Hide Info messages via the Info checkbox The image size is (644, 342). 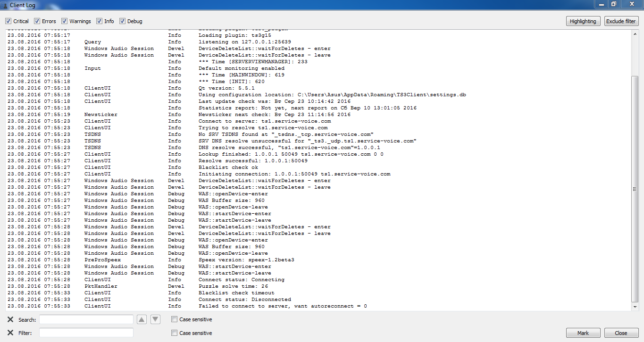pyautogui.click(x=100, y=21)
